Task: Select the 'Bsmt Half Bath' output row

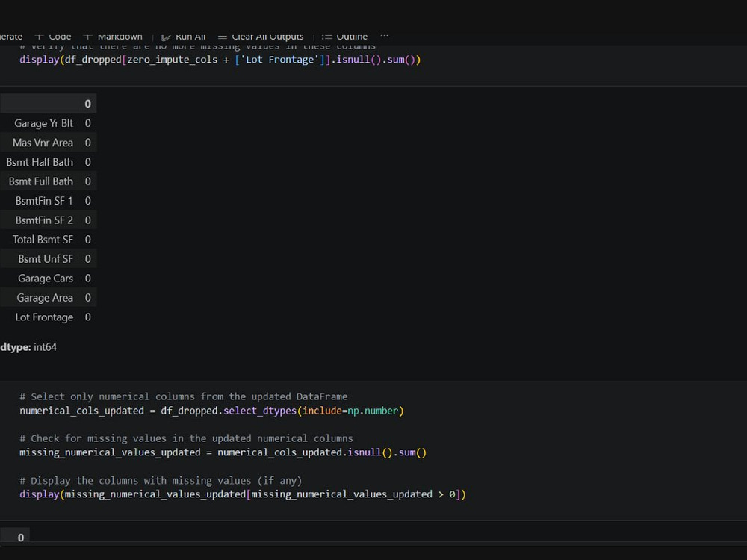Action: point(48,162)
